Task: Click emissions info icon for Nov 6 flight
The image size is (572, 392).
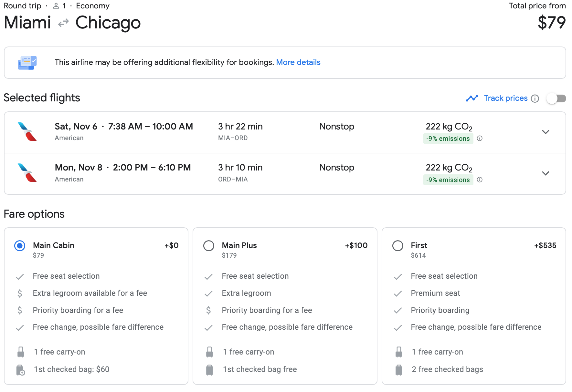Action: click(480, 139)
